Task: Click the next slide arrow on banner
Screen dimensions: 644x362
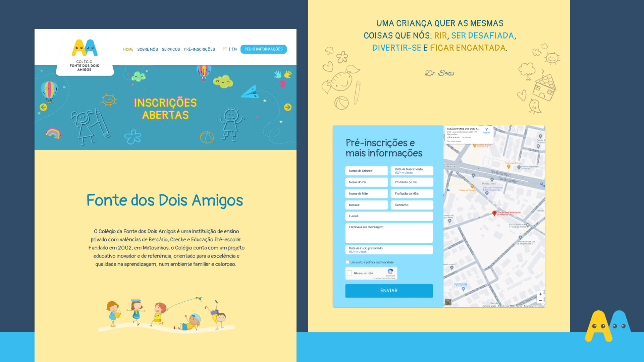Action: point(288,107)
